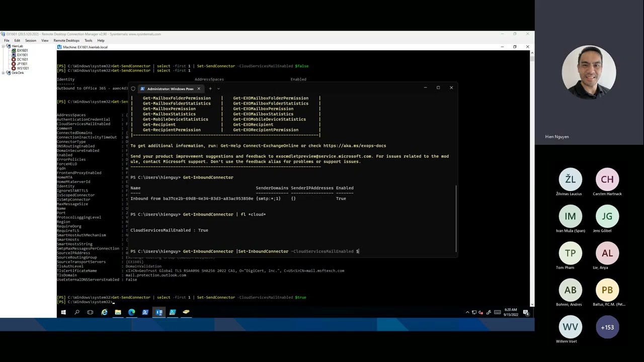Minimize the Windows Terminal window
The width and height of the screenshot is (644, 362).
[425, 88]
